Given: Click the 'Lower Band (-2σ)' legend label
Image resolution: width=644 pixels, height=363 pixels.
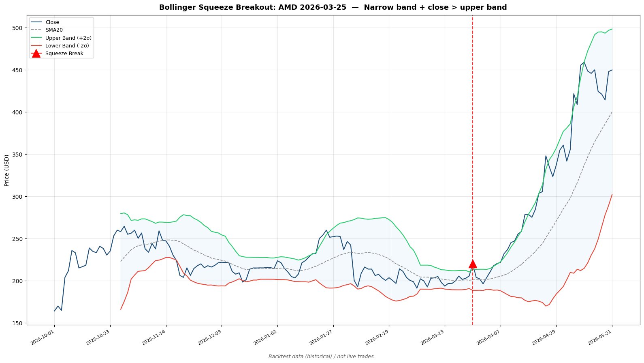Looking at the screenshot, I should point(67,46).
